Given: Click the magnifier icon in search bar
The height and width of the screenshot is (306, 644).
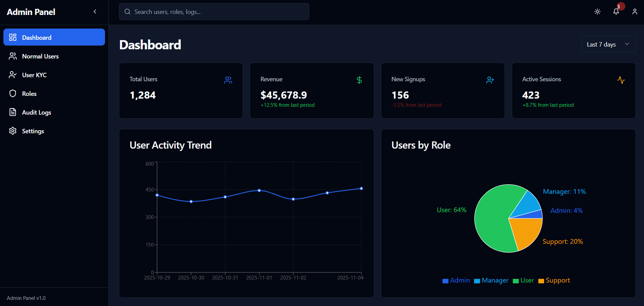Looking at the screenshot, I should click(x=127, y=12).
